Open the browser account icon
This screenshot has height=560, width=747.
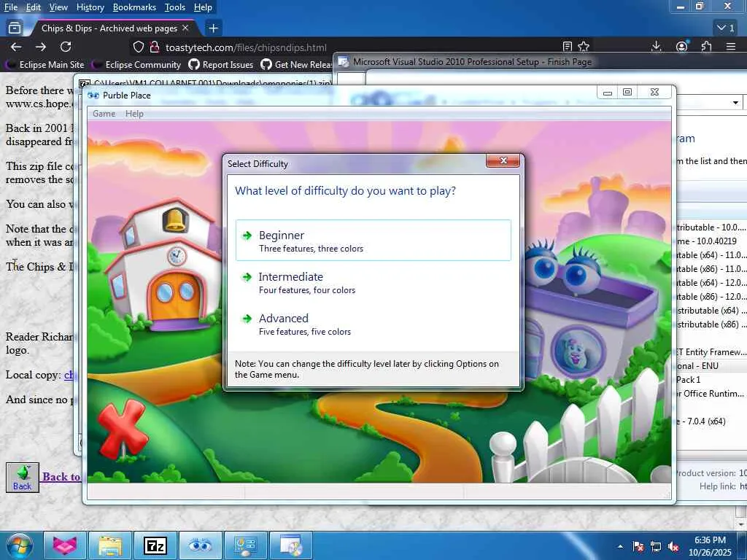[682, 46]
